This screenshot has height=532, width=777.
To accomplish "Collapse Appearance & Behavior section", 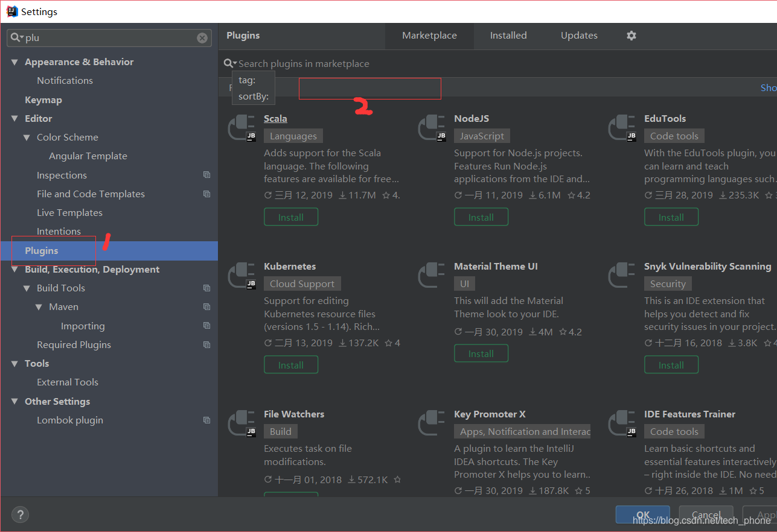I will pyautogui.click(x=14, y=62).
